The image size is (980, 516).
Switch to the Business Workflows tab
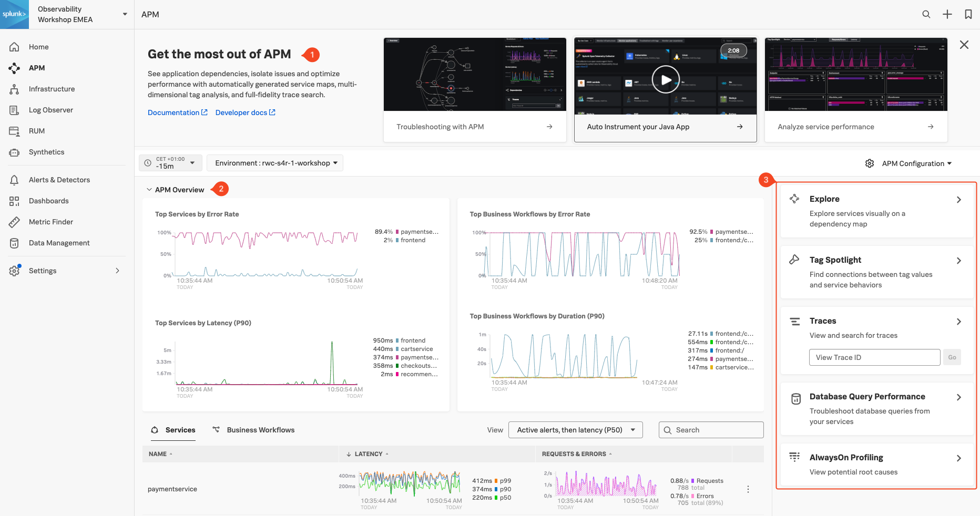260,430
